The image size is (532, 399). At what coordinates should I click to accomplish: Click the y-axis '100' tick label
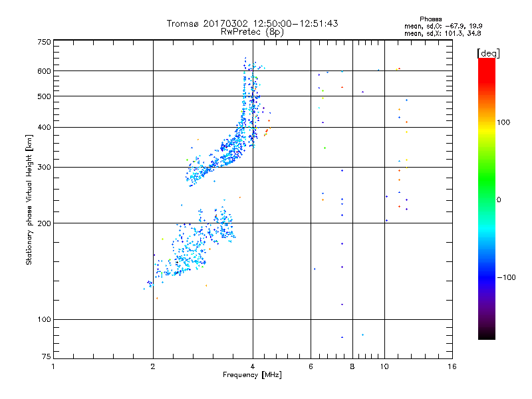coord(44,319)
